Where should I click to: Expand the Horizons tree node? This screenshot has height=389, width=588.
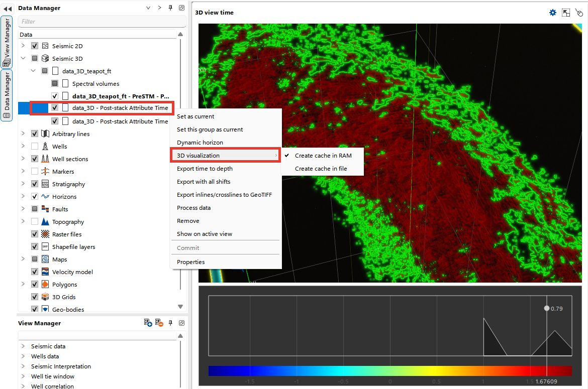[x=23, y=197]
